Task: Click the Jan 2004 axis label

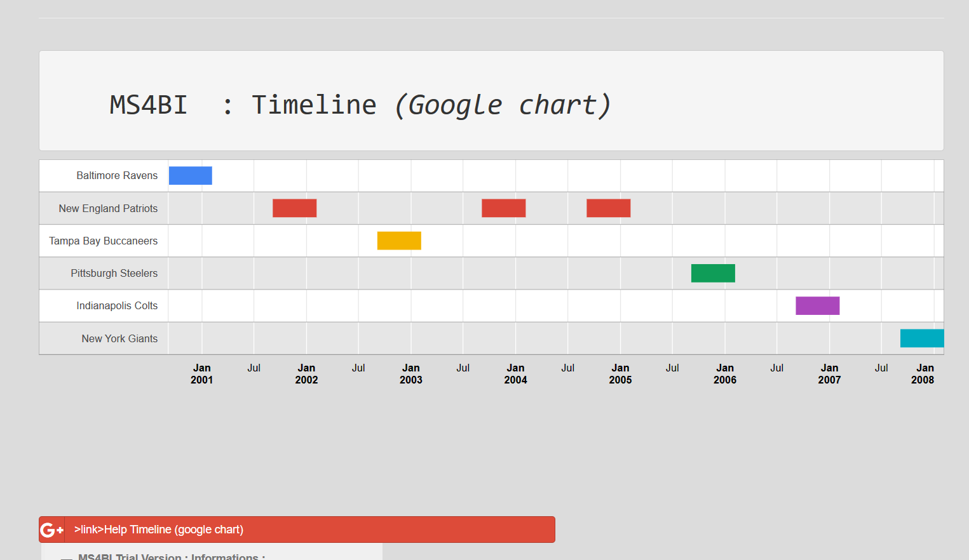Action: point(516,374)
